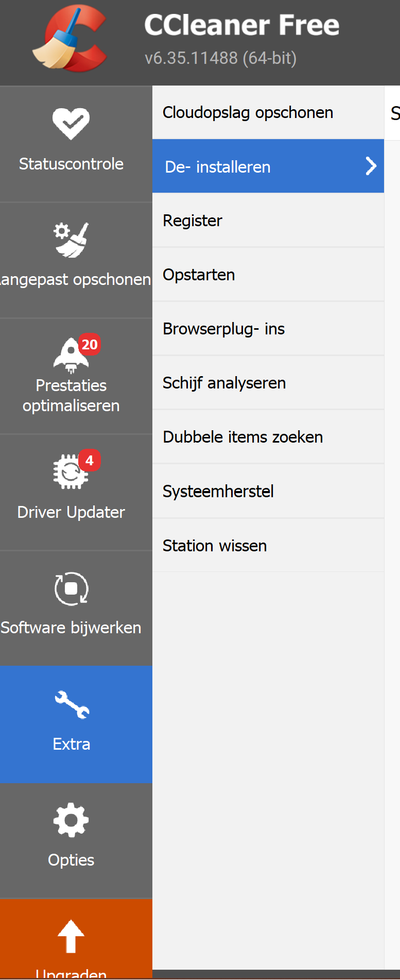The width and height of the screenshot is (400, 980).
Task: Open Opties gear icon
Action: tap(71, 820)
